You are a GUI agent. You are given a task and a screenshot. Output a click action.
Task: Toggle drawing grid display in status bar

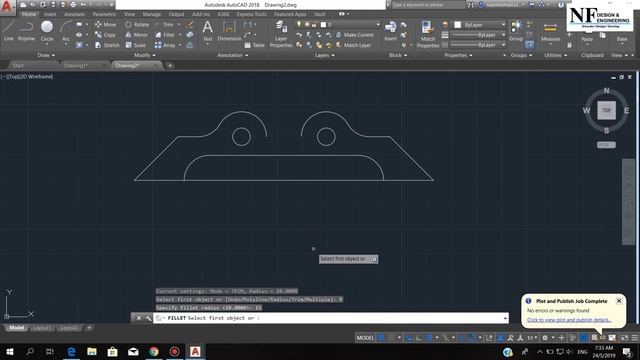point(381,338)
